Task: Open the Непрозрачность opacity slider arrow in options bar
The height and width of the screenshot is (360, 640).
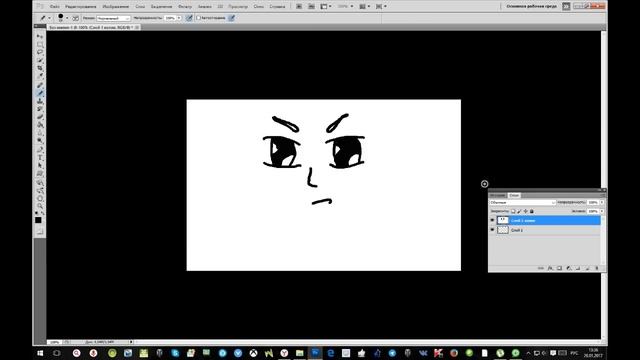Action: (x=179, y=18)
